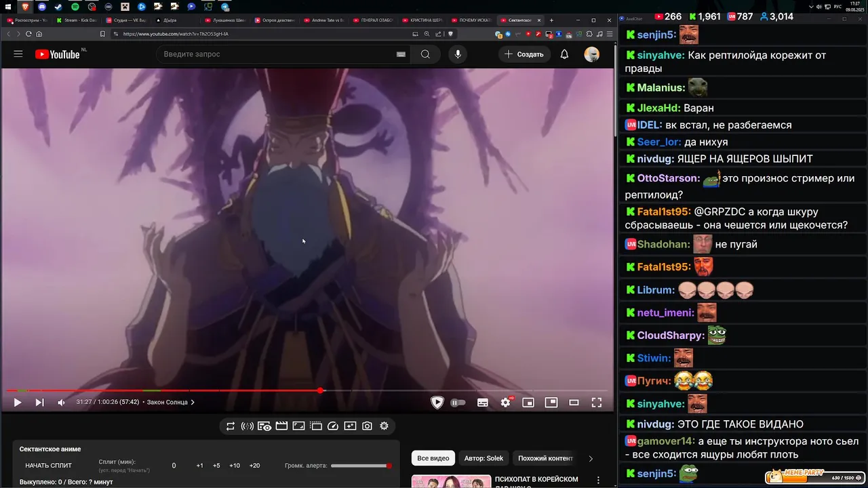Click the Создать create button
This screenshot has width=868, height=488.
pos(524,54)
